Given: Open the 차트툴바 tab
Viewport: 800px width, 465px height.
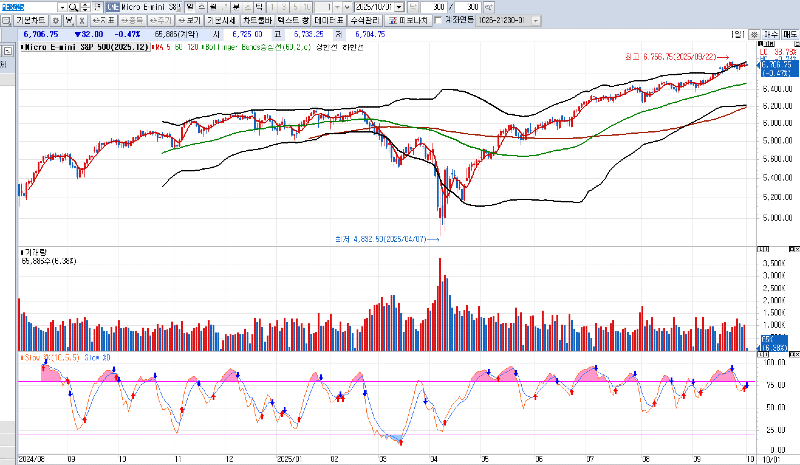Looking at the screenshot, I should point(259,20).
